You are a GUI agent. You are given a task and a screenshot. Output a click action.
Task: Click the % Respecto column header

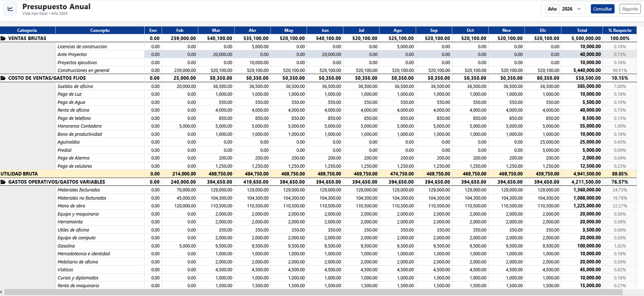(620, 30)
